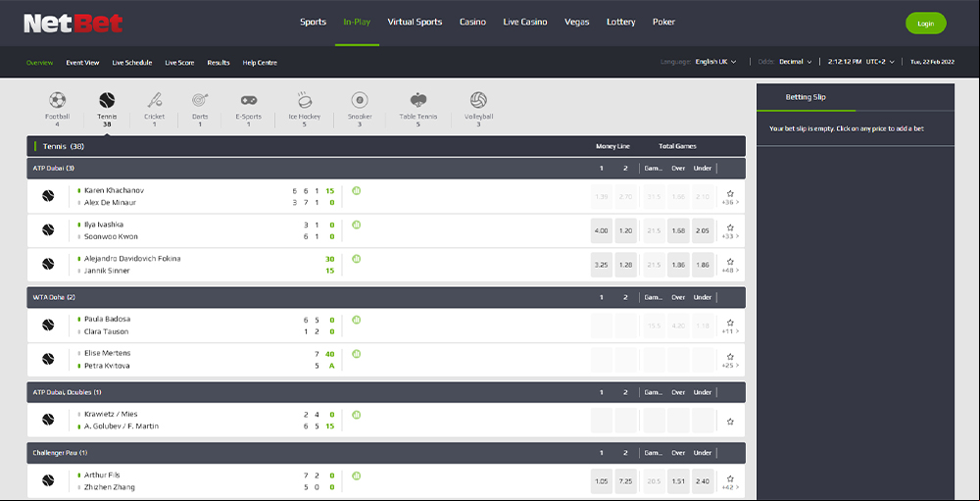
Task: Open the Ice Hockey sport category
Action: pos(305,100)
